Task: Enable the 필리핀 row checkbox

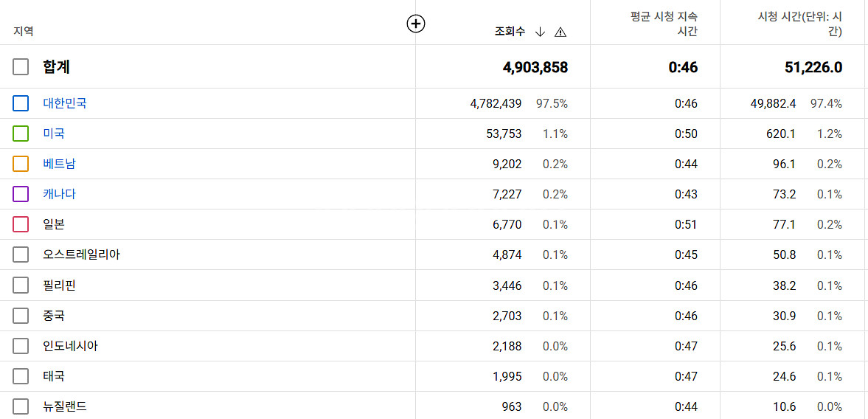Action: pos(21,285)
